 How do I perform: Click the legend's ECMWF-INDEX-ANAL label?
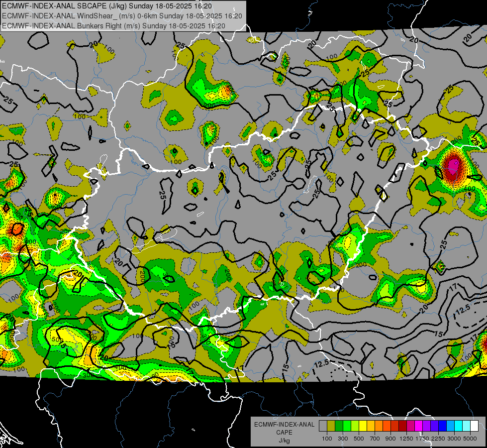[x=284, y=425]
